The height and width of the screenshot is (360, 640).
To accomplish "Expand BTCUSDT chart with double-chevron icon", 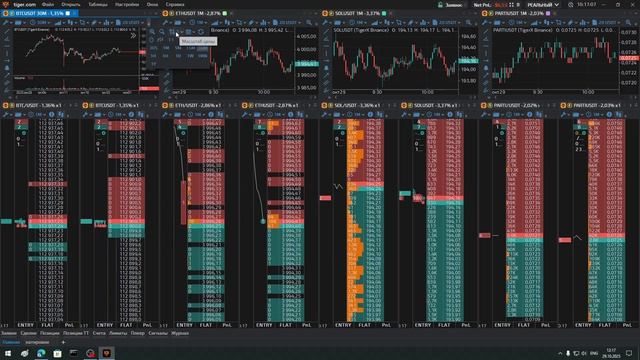I will 133,36.
